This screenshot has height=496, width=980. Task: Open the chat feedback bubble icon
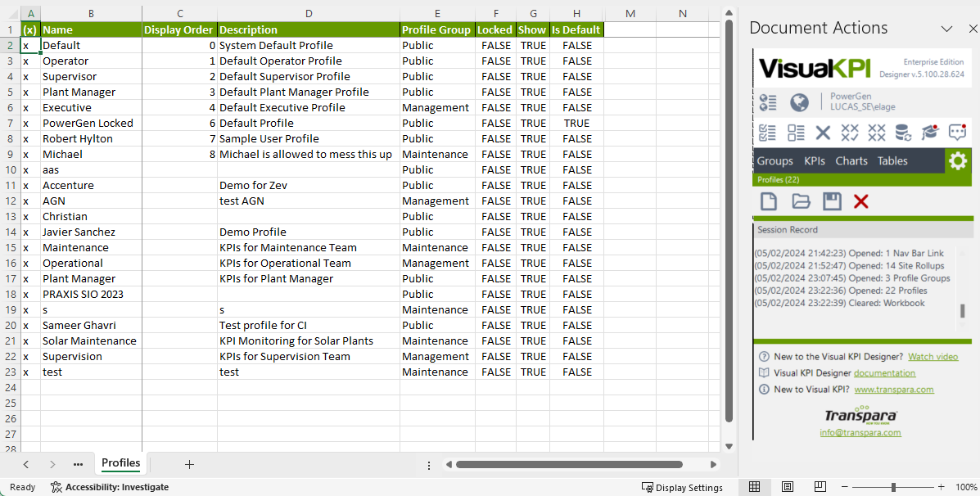[x=957, y=133]
